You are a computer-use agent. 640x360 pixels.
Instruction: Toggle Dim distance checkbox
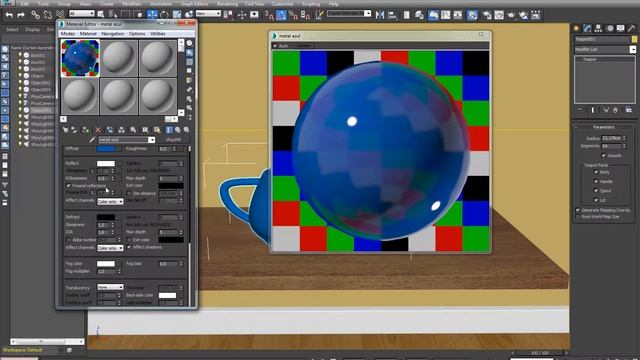(129, 193)
